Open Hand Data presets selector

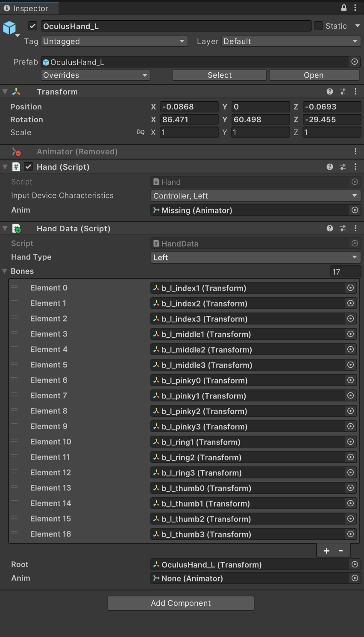[343, 228]
